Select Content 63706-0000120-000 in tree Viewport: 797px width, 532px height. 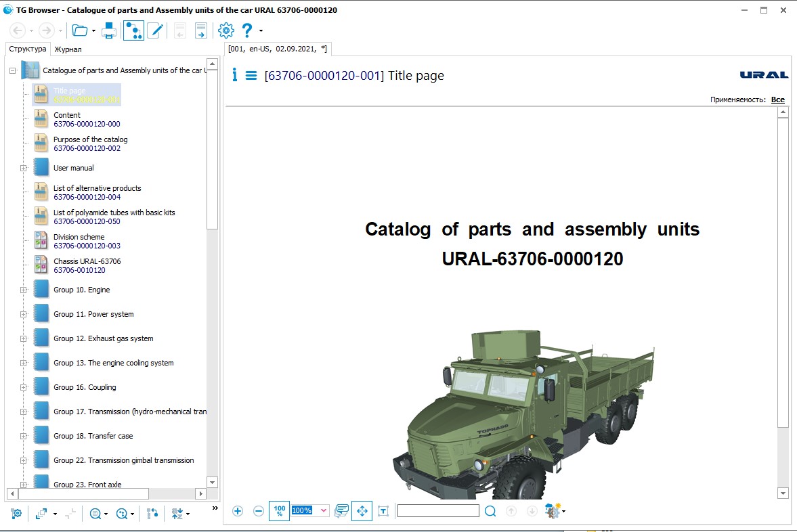click(x=87, y=119)
